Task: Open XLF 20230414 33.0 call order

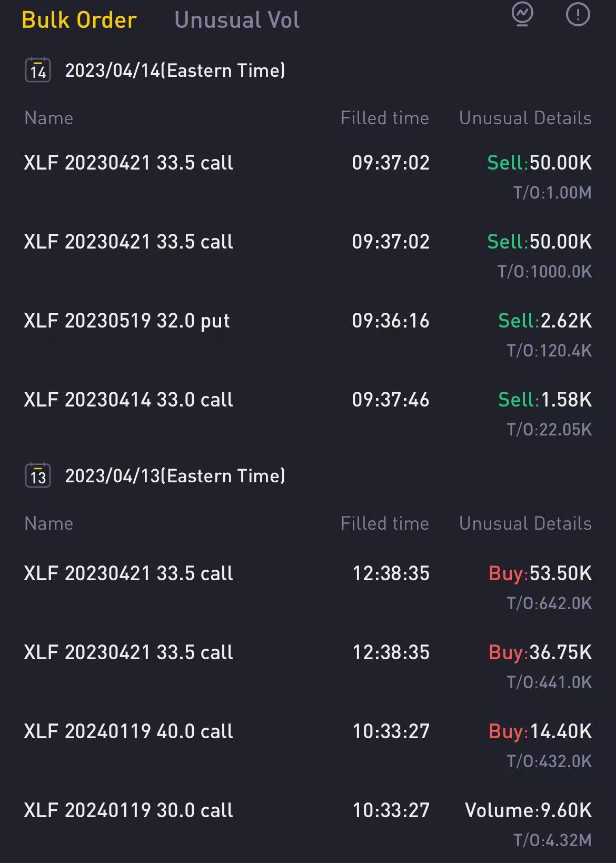Action: (308, 413)
